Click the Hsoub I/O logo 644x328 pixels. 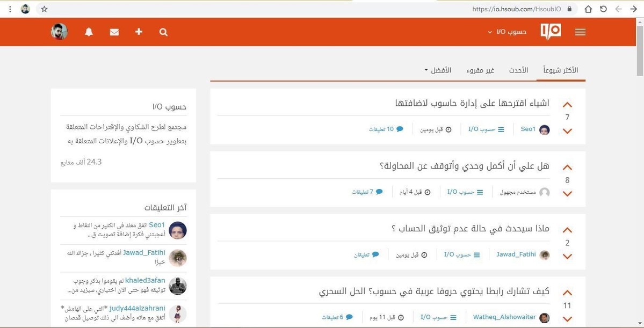click(x=551, y=31)
